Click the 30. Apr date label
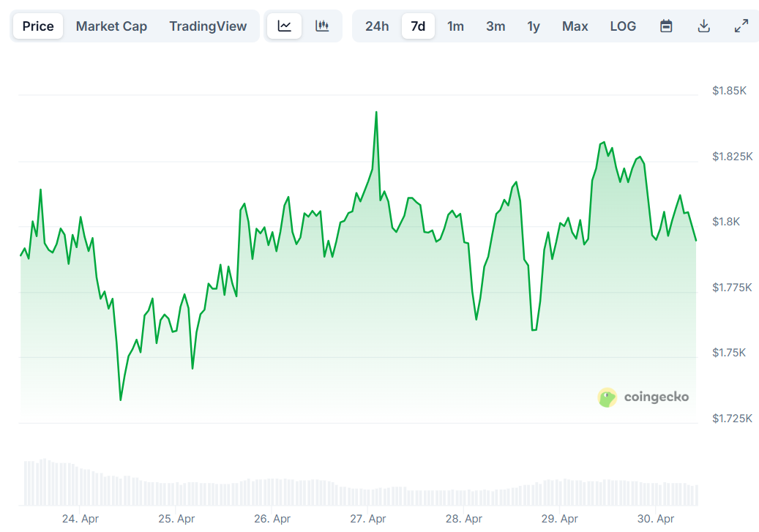Image resolution: width=759 pixels, height=532 pixels. click(656, 519)
